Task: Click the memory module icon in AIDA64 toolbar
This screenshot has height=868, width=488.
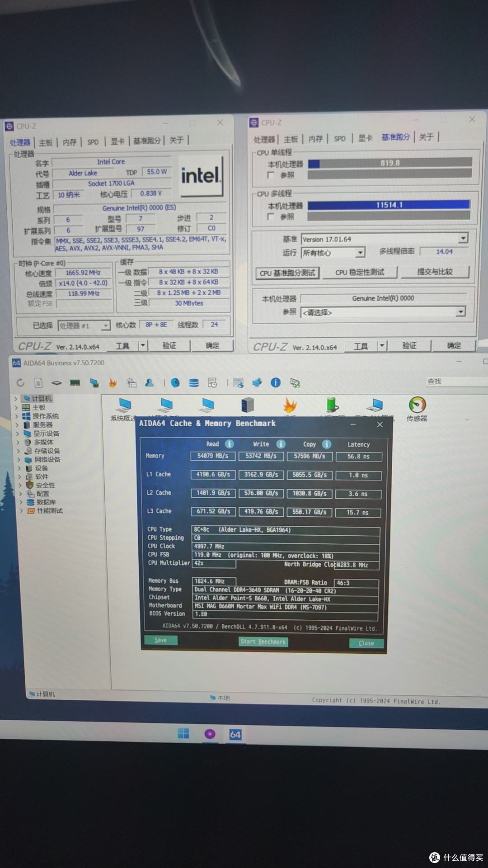Action: [x=75, y=383]
